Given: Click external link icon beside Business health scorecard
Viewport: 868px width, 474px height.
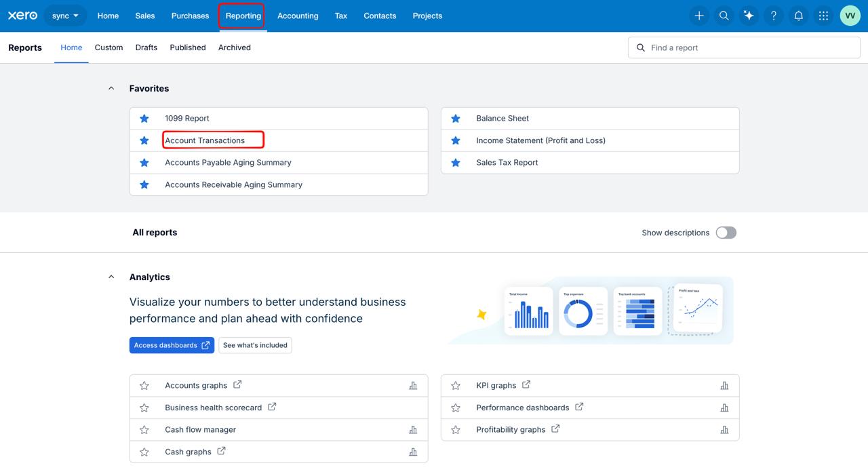Looking at the screenshot, I should 272,407.
